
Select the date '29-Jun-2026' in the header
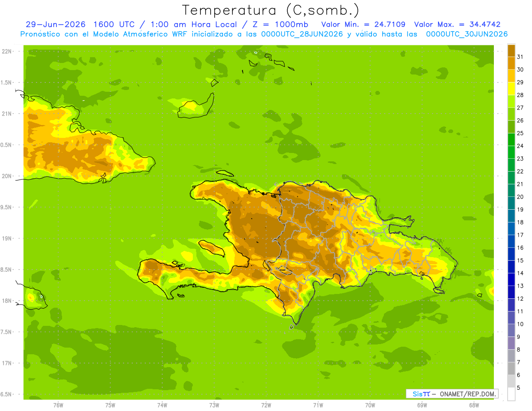(55, 24)
